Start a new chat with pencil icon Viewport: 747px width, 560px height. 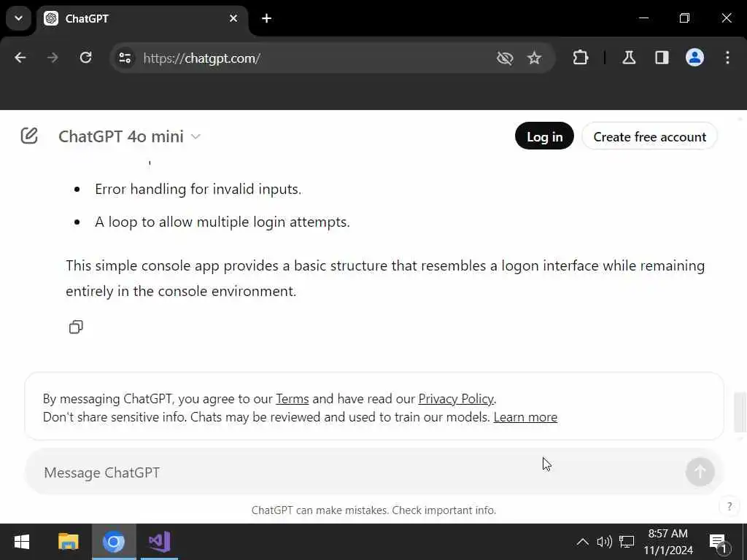pyautogui.click(x=29, y=136)
